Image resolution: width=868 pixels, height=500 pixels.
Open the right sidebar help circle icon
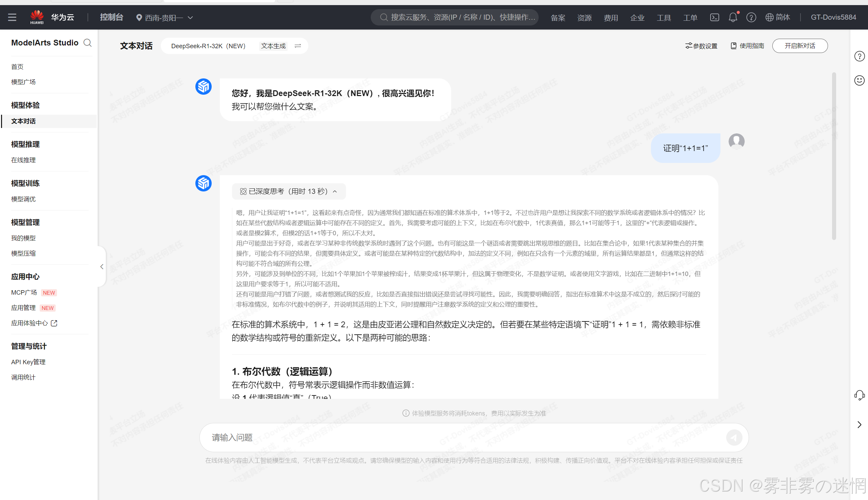[859, 56]
